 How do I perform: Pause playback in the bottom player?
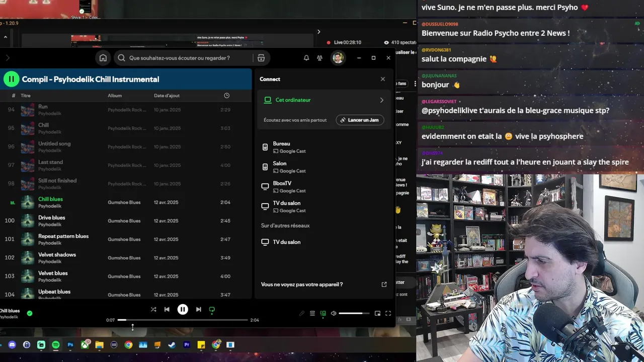coord(183,310)
